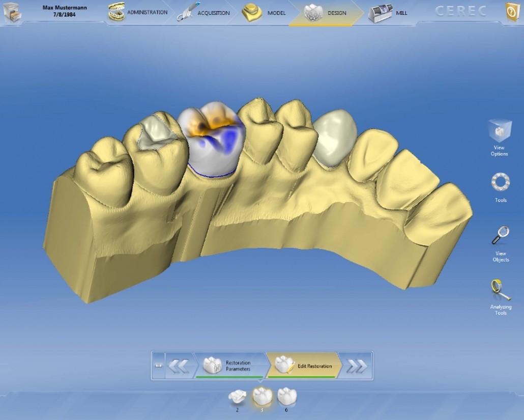Viewport: 524px width, 420px height.
Task: Open the Tools wheel icon
Action: (500, 182)
